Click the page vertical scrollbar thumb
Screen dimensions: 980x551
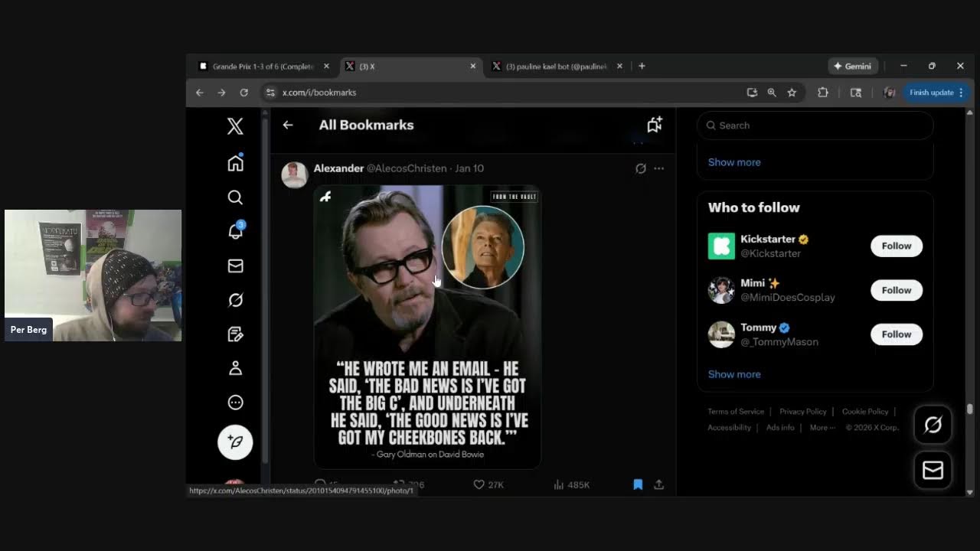pos(970,409)
